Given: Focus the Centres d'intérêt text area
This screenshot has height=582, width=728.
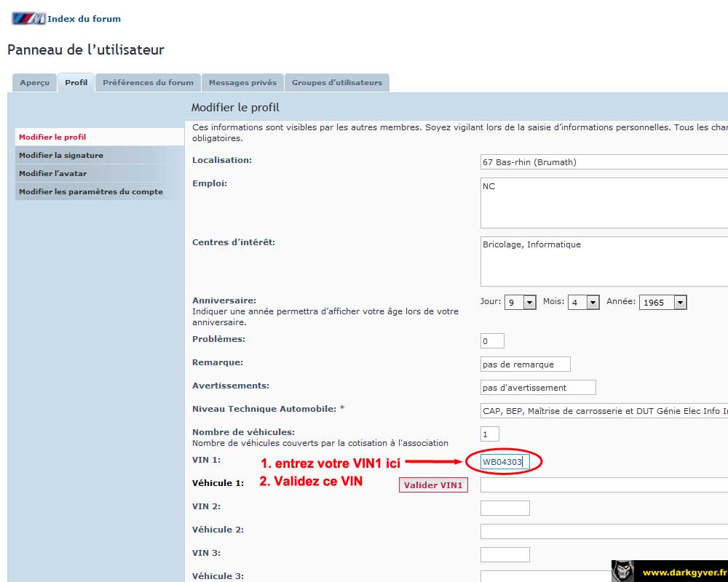Looking at the screenshot, I should tap(604, 261).
